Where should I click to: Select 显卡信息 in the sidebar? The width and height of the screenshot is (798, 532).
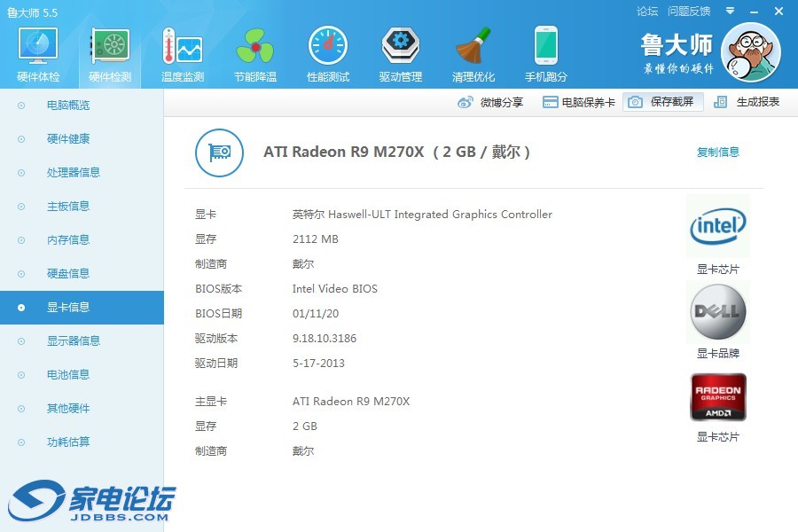(x=82, y=308)
